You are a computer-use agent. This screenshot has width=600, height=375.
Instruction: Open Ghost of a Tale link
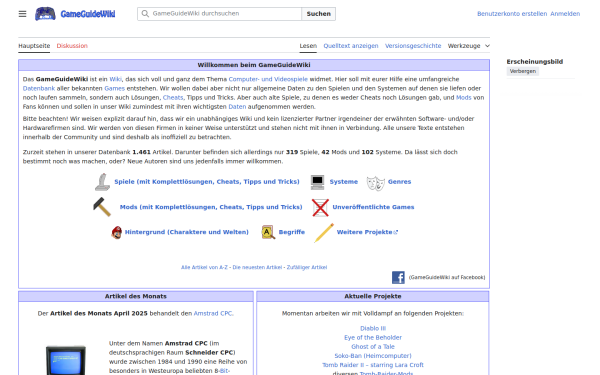pos(373,347)
